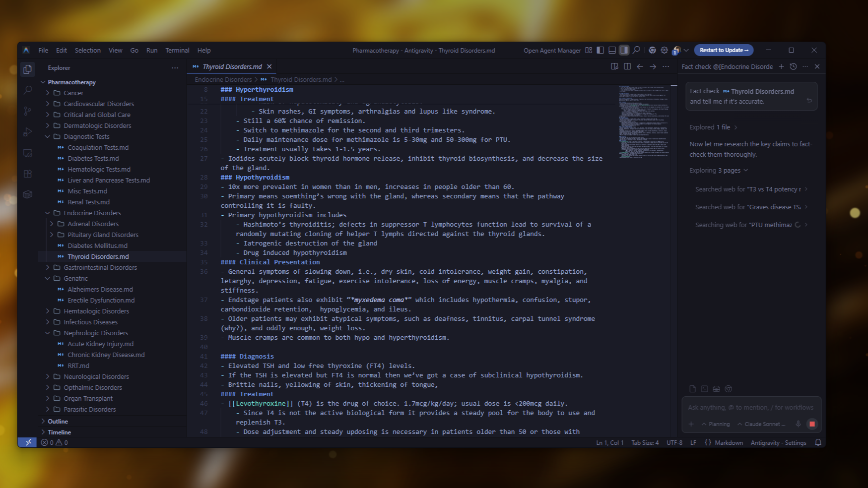Open the View menu
868x488 pixels.
(116, 50)
